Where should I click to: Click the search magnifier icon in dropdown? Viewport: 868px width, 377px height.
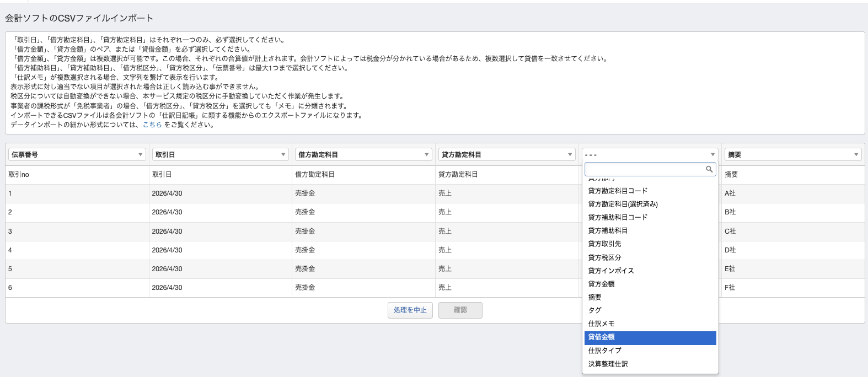coord(709,169)
